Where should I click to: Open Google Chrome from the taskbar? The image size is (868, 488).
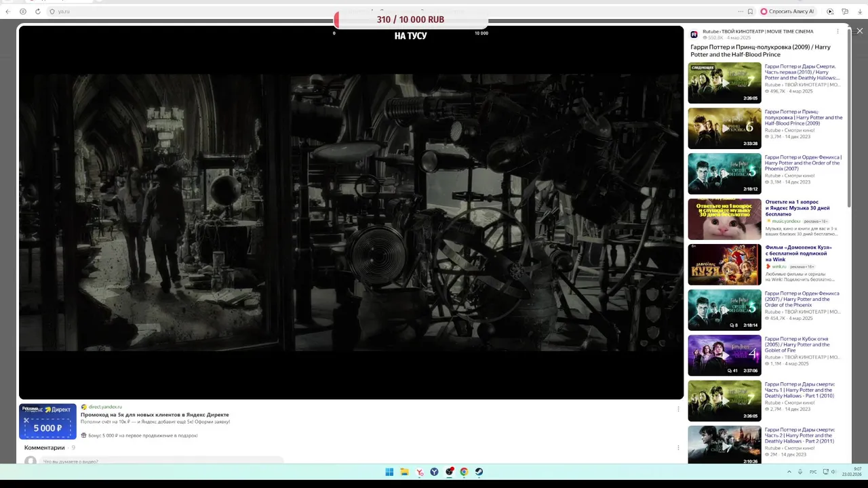pyautogui.click(x=464, y=472)
